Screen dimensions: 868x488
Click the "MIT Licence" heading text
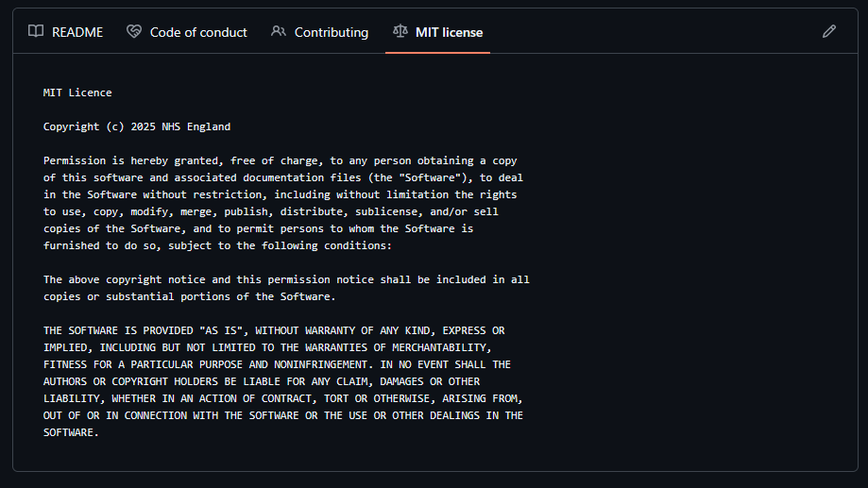77,93
